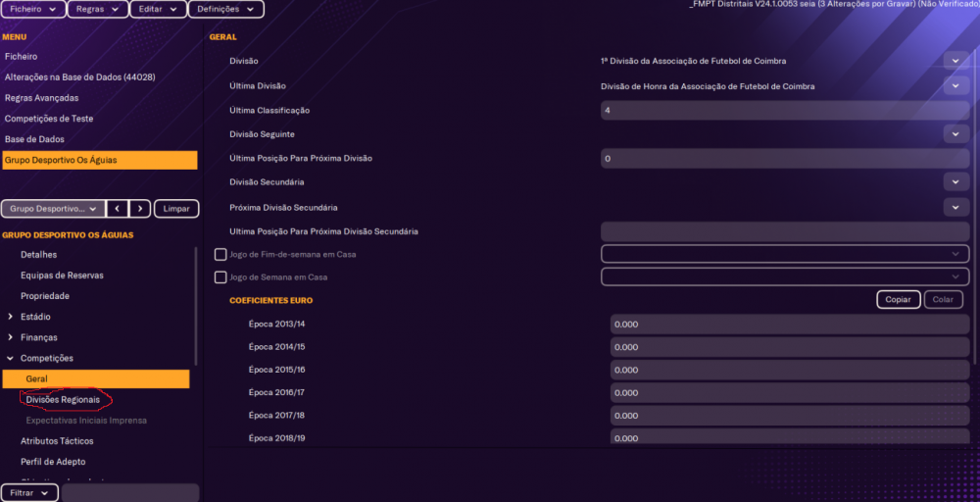980x502 pixels.
Task: Edit Época 2016/17 coefficient field
Action: 790,392
